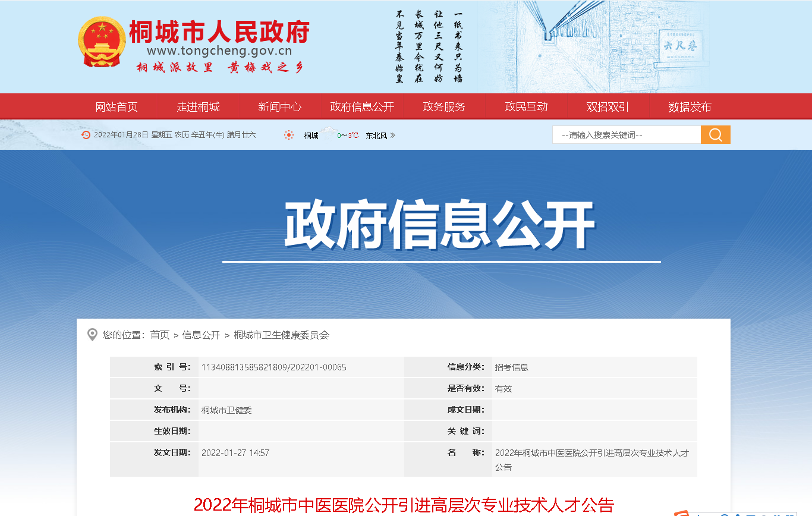Click the 桐城市卫健委 publisher value
Image resolution: width=812 pixels, height=516 pixels.
coord(226,410)
